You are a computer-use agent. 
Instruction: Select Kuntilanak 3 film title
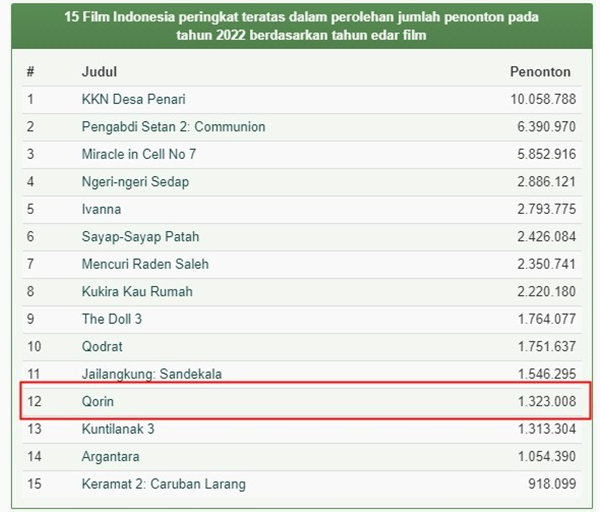pos(118,429)
